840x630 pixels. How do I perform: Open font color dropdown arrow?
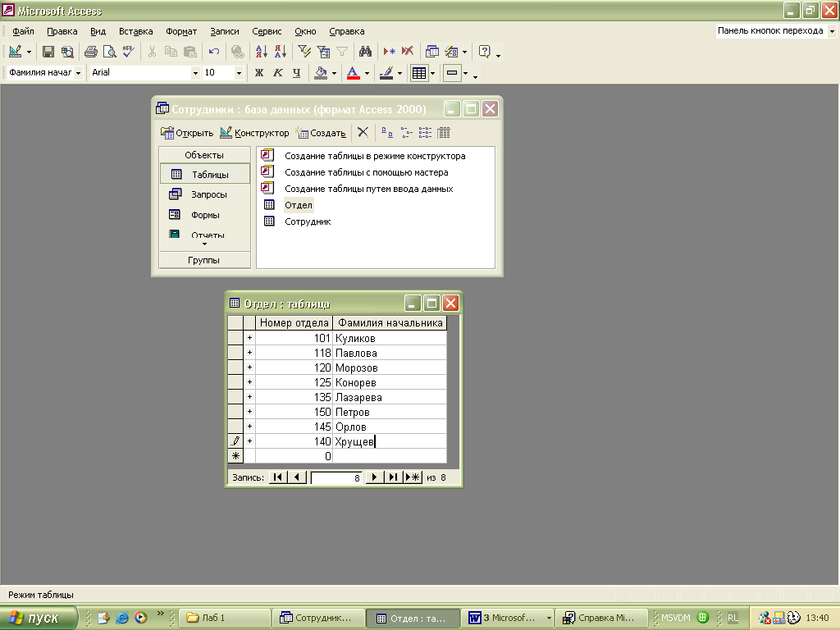point(367,73)
